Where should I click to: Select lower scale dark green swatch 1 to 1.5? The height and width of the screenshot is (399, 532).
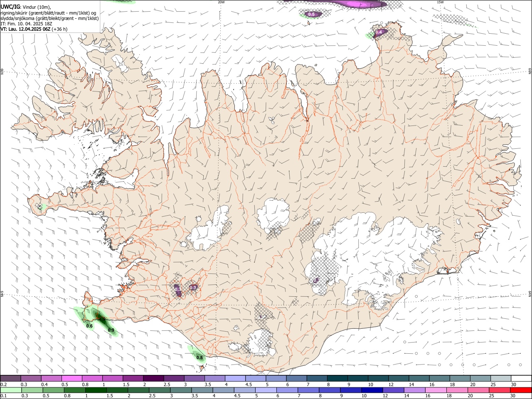tap(96, 390)
